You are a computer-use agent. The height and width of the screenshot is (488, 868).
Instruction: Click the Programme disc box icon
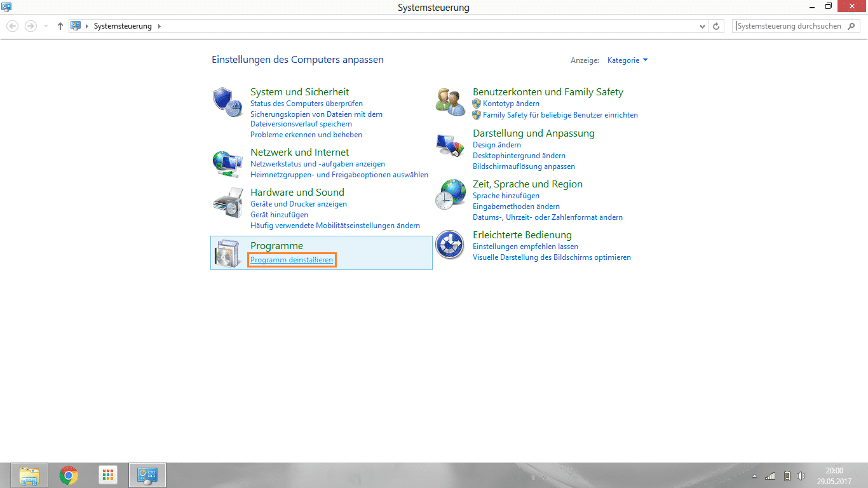(x=227, y=254)
